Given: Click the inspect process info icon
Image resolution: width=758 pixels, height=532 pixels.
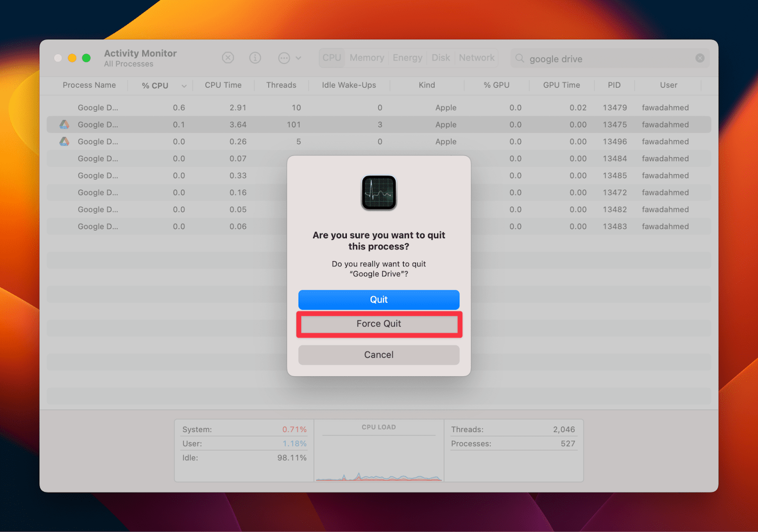Looking at the screenshot, I should tap(255, 57).
